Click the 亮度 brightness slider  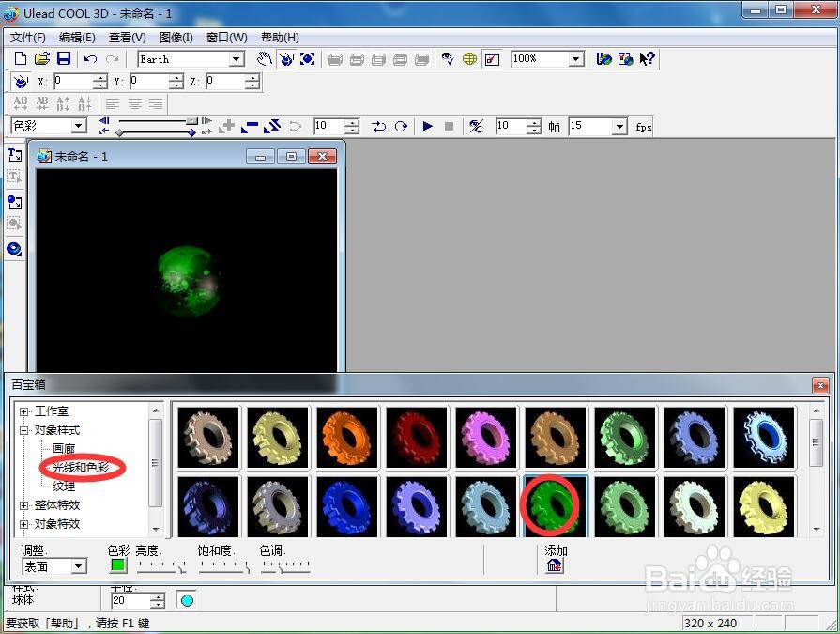tap(161, 566)
